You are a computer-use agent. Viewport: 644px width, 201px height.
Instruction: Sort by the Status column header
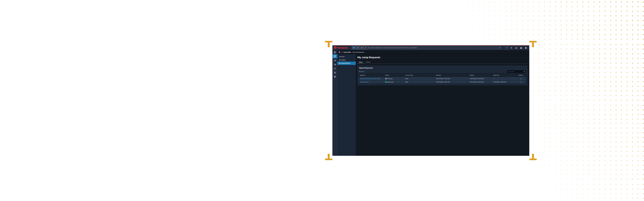click(x=387, y=75)
